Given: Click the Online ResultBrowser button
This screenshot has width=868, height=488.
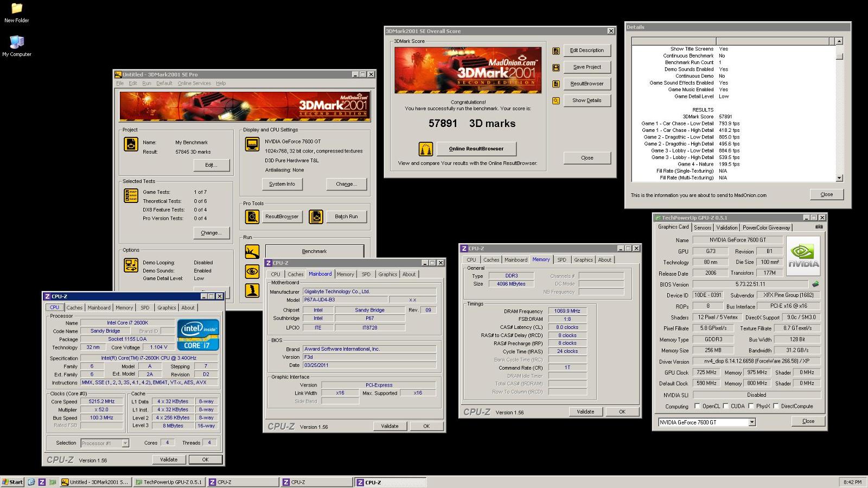Looking at the screenshot, I should pyautogui.click(x=476, y=149).
